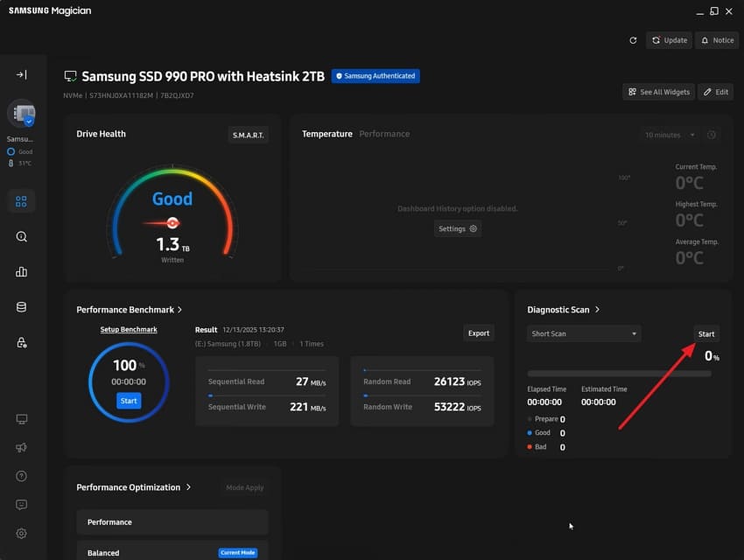Open the Diagnostic Scan magnifier icon in sidebar
Viewport: 744px width, 560px height.
pyautogui.click(x=21, y=236)
